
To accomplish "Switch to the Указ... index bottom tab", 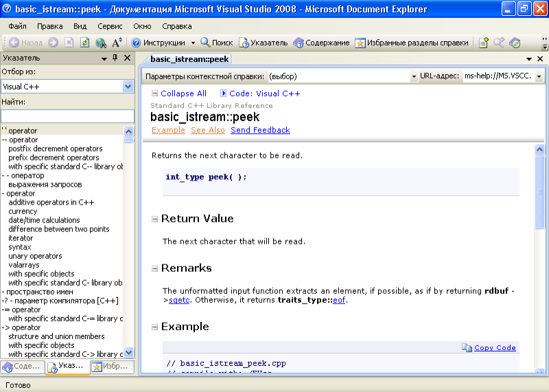I will [67, 367].
